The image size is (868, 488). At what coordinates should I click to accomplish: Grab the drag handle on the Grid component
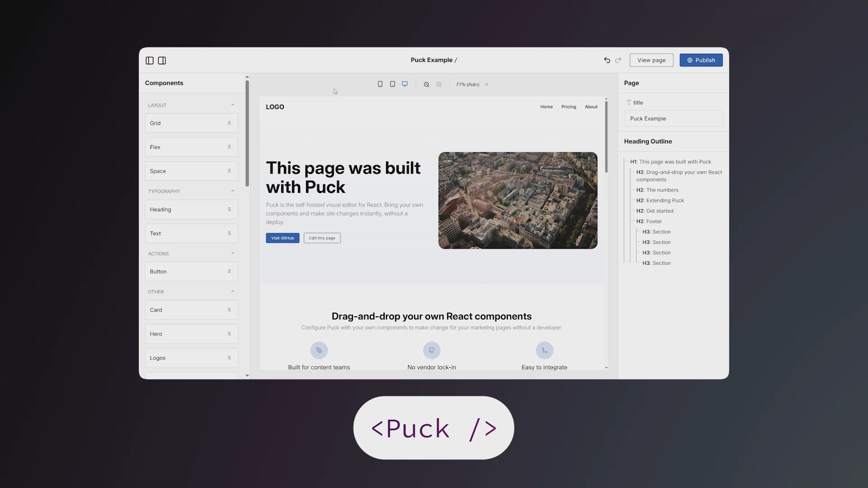coord(229,122)
